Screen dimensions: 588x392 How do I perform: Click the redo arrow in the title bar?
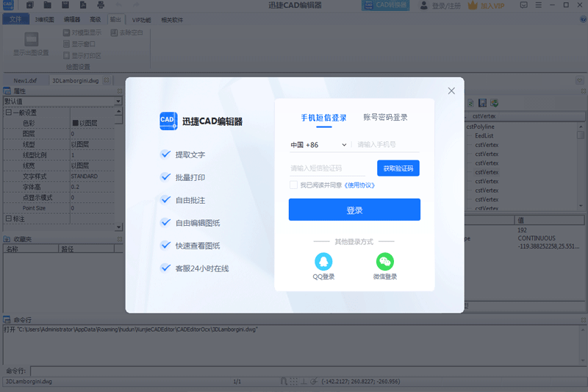[136, 5]
